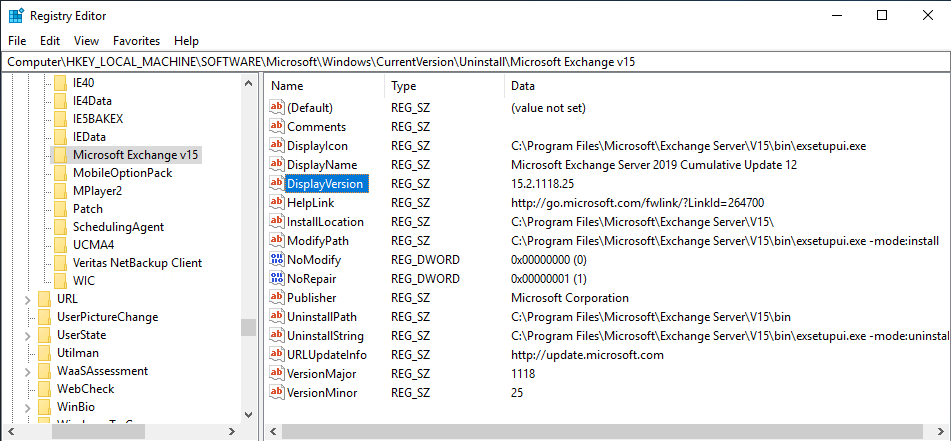Select the Microsoft Exchange v15 key
951x441 pixels.
tap(136, 155)
